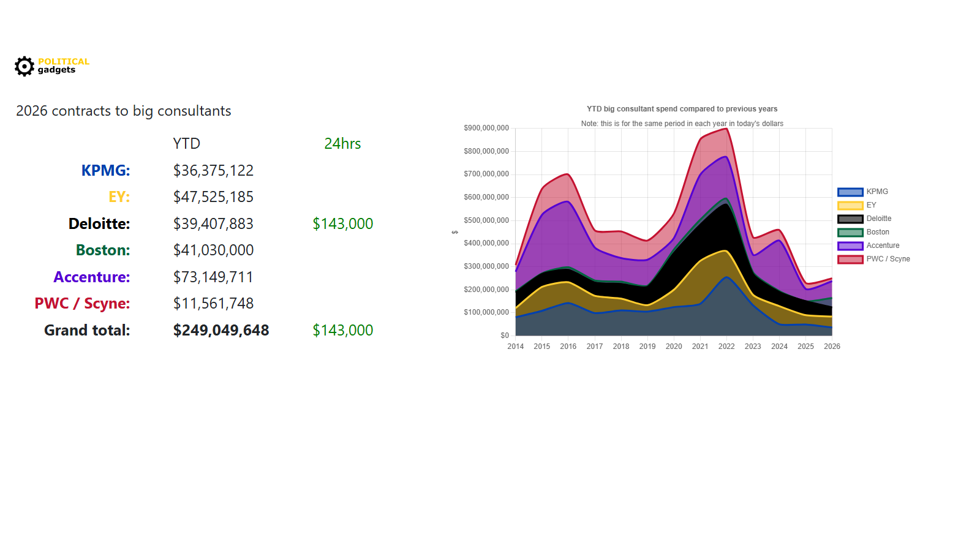Click the 2022 x-axis label
The image size is (980, 551).
[726, 347]
